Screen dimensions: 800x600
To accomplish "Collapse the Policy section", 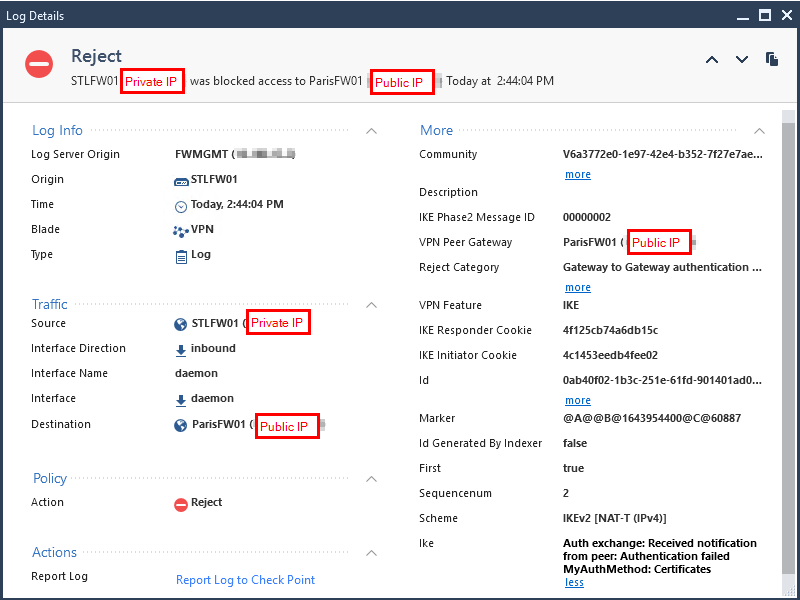I will [372, 480].
